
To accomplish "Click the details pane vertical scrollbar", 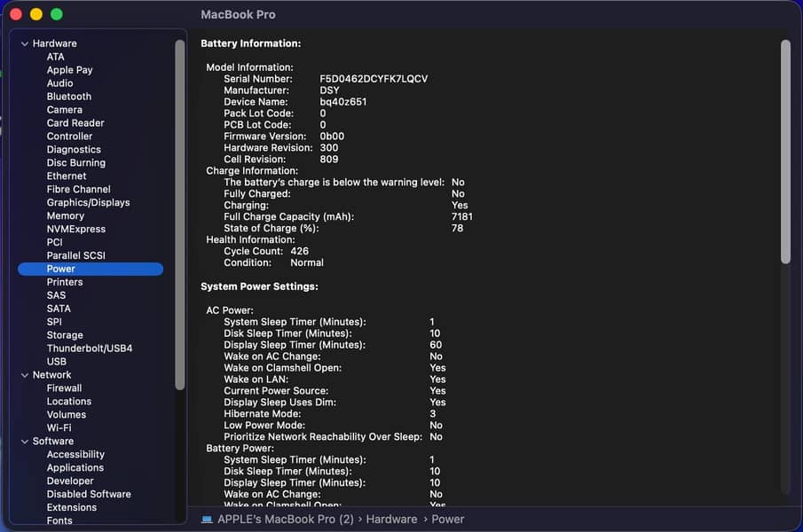I will click(785, 152).
